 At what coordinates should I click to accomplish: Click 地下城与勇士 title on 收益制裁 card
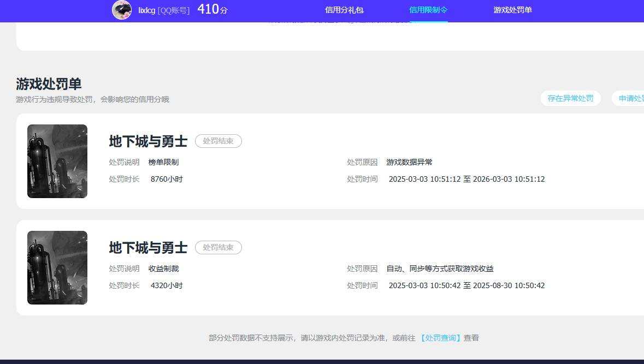click(x=148, y=248)
